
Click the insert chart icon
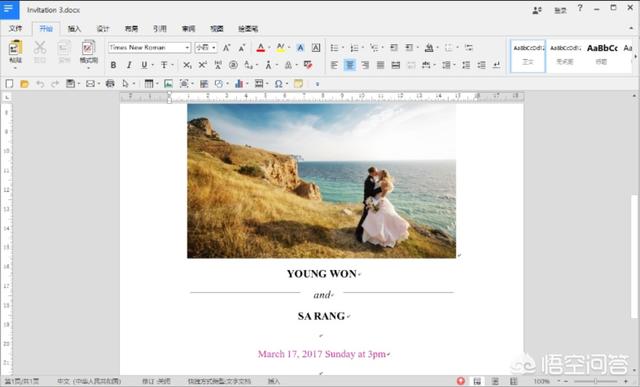coord(239,84)
